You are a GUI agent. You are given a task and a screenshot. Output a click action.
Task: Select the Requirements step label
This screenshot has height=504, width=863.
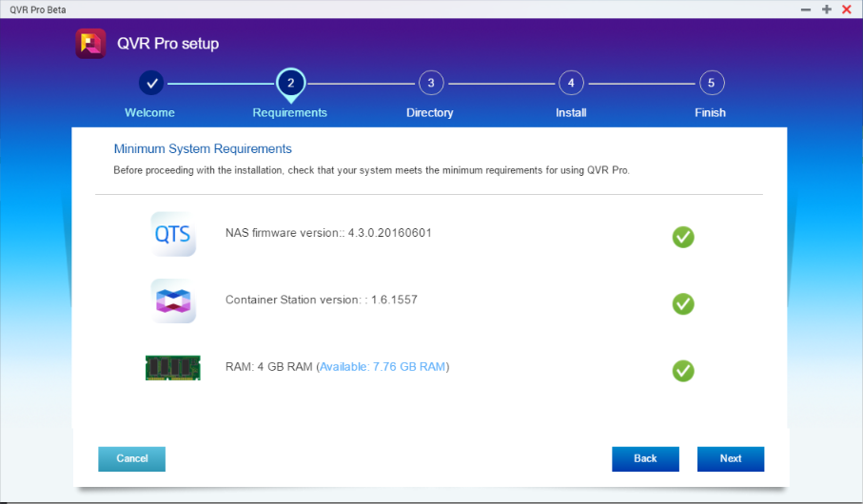coord(290,113)
